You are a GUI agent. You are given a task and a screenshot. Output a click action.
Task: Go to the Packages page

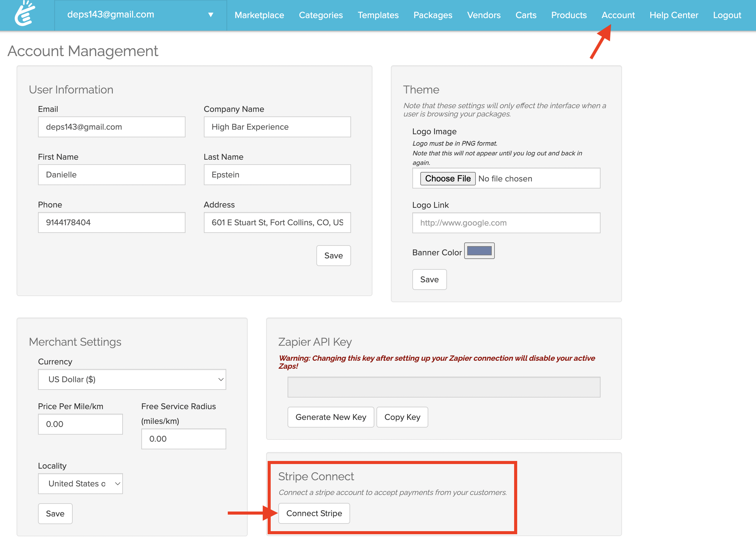[x=432, y=15]
